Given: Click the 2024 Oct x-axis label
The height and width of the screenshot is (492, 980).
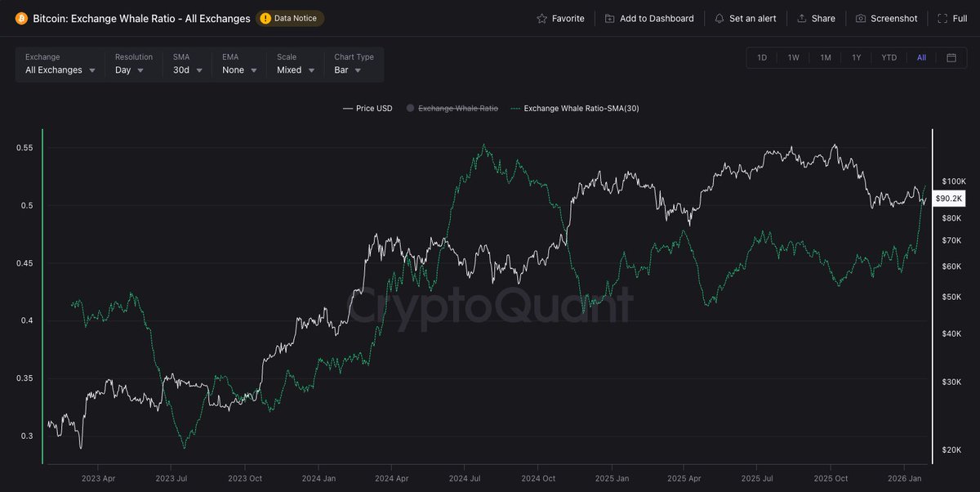Looking at the screenshot, I should click(x=538, y=478).
